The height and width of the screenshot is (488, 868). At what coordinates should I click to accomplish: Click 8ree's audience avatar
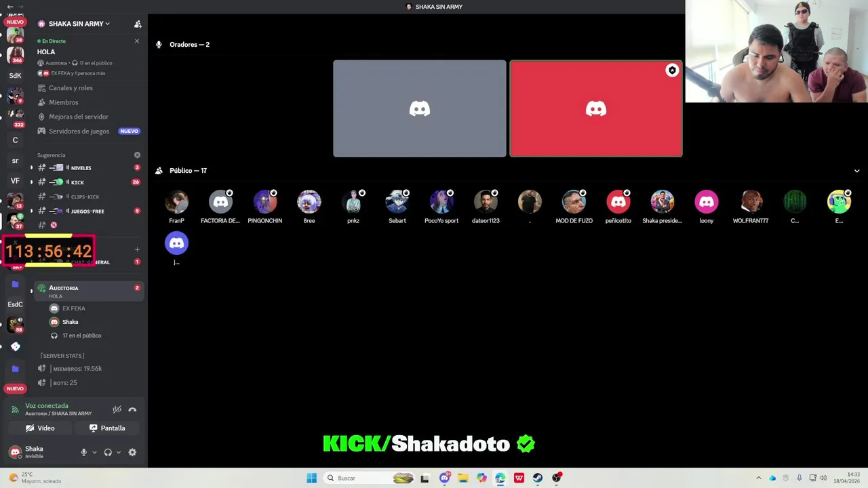(x=309, y=202)
